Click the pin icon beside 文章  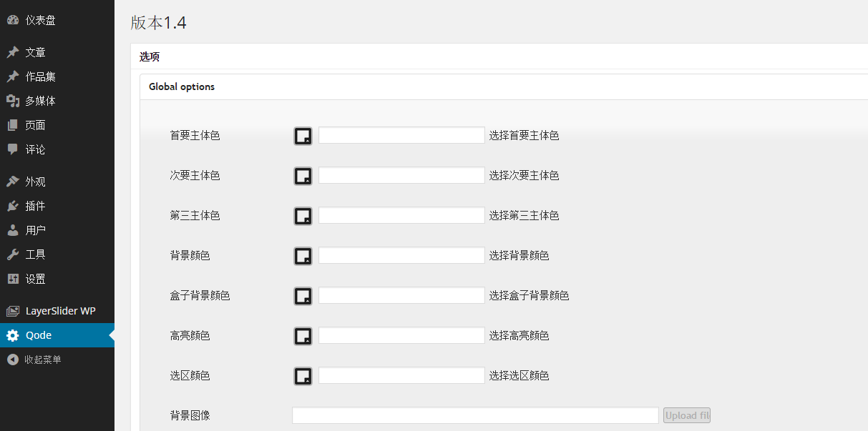coord(12,52)
